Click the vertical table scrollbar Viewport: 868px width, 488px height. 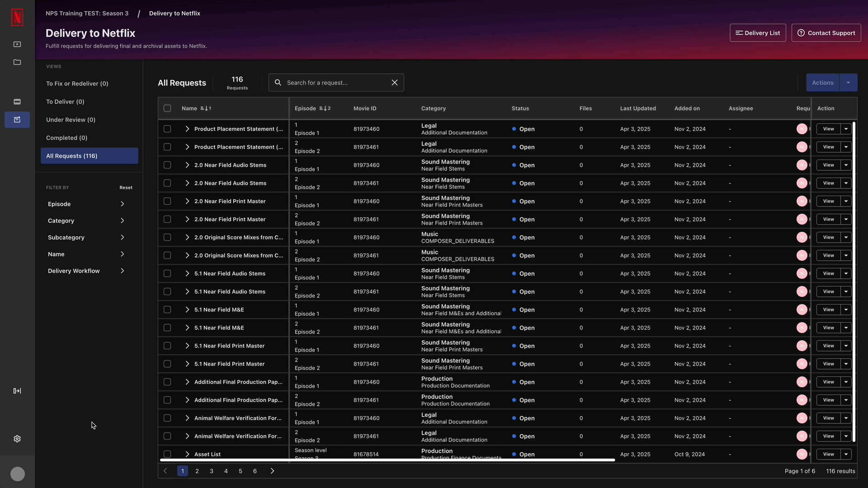coord(854,282)
